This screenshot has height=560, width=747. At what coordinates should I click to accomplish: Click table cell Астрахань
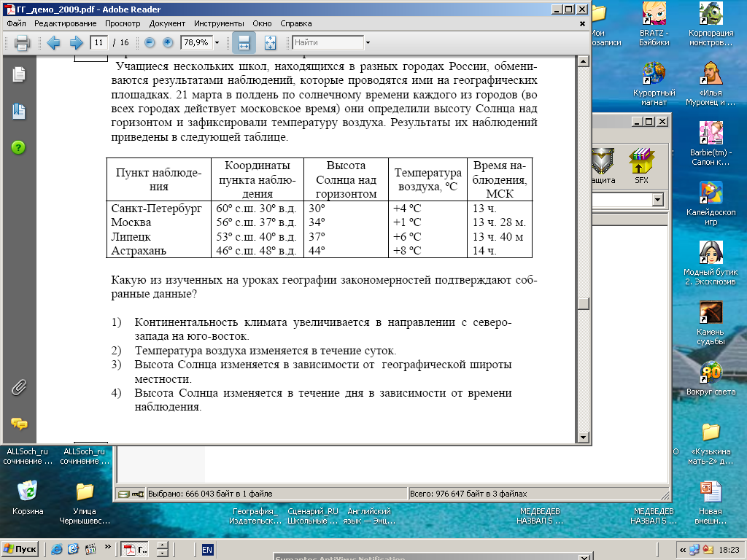click(x=139, y=251)
